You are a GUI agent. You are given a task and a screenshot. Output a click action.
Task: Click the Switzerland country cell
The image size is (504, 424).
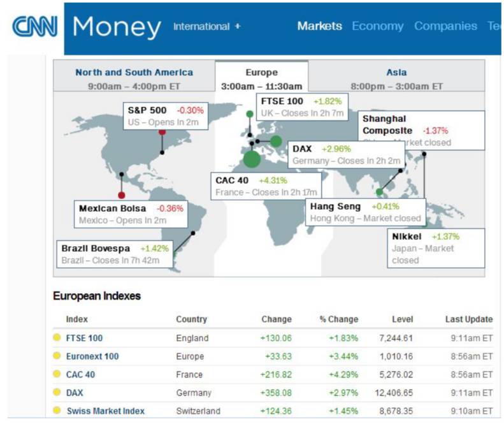point(198,411)
